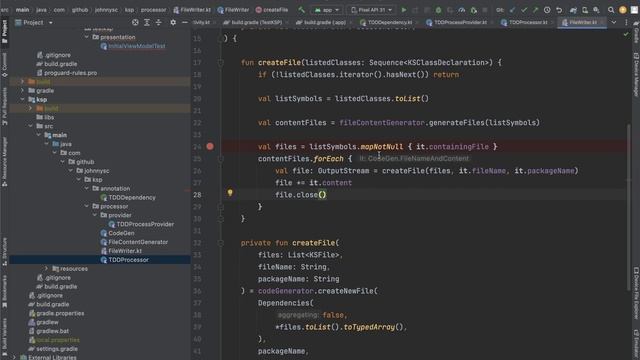Switch to build.gradle (TestKSP) tab
This screenshot has width=640, height=360.
click(254, 22)
